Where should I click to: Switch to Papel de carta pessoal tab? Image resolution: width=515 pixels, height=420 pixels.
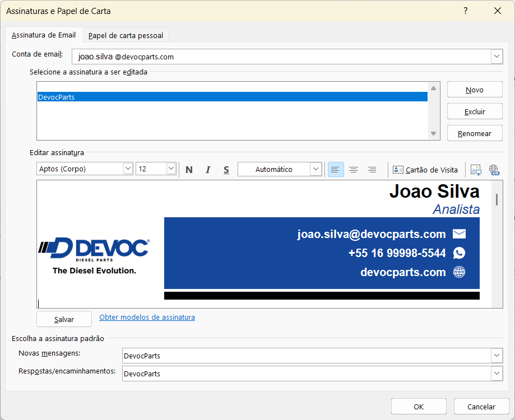coord(126,35)
